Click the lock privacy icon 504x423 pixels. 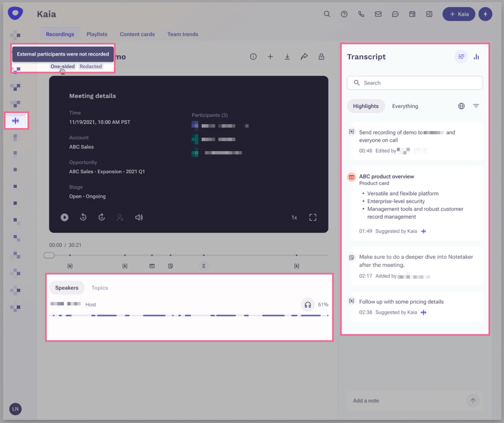point(321,57)
